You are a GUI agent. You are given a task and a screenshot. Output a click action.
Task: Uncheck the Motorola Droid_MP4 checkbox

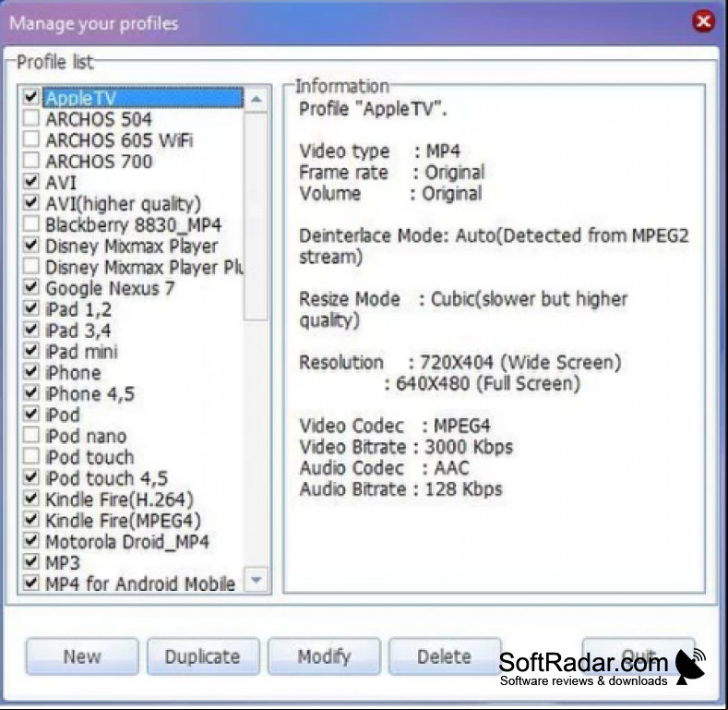click(30, 541)
